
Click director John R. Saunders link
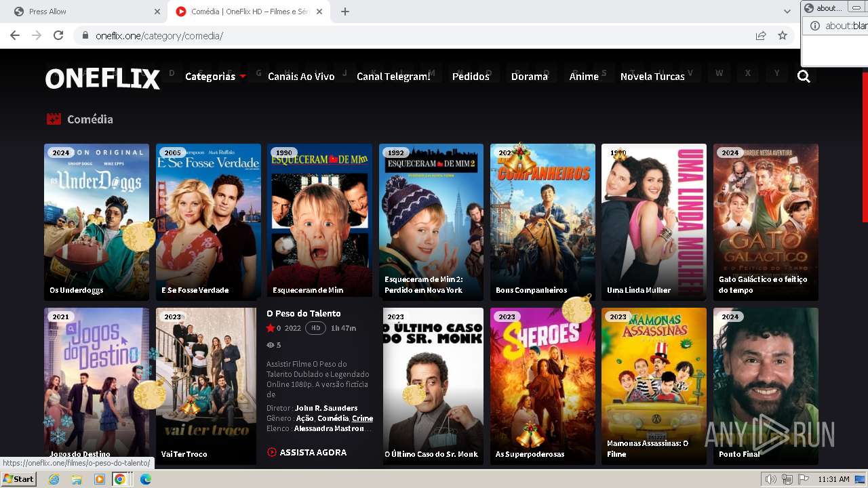pyautogui.click(x=326, y=408)
